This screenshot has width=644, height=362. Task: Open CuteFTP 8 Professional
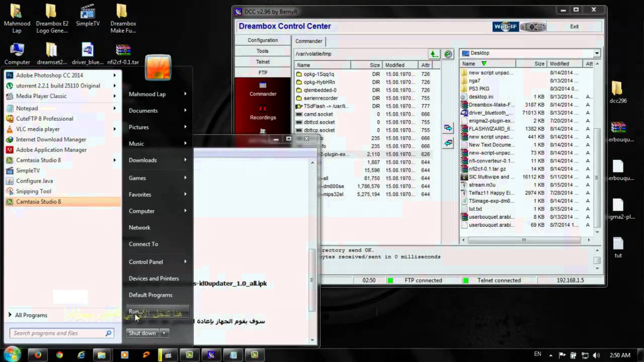(x=44, y=119)
